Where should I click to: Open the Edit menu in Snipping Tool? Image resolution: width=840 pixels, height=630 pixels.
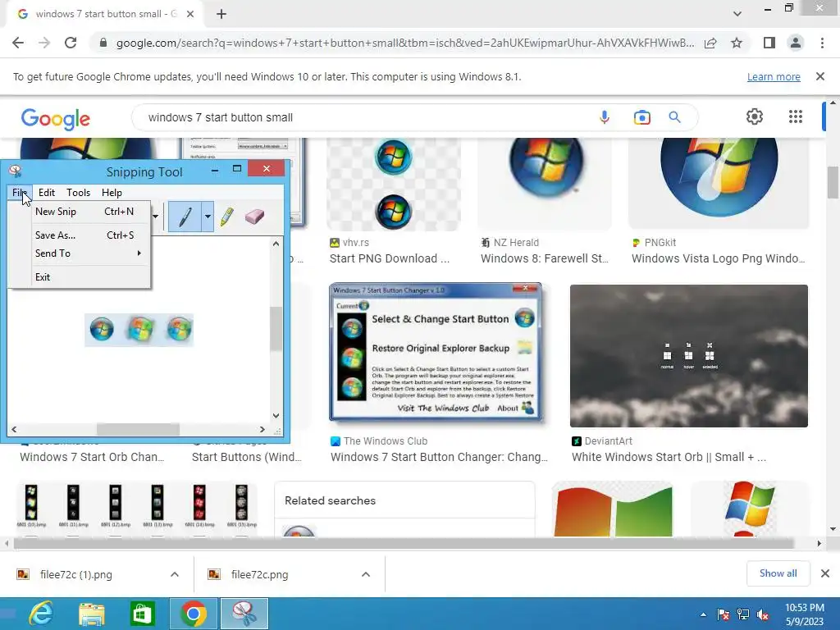point(47,192)
